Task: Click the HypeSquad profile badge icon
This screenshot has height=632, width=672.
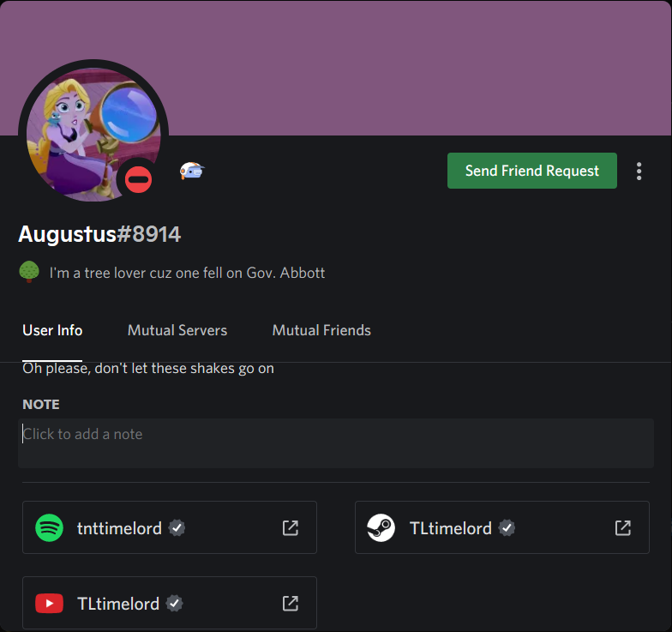Action: (x=192, y=171)
